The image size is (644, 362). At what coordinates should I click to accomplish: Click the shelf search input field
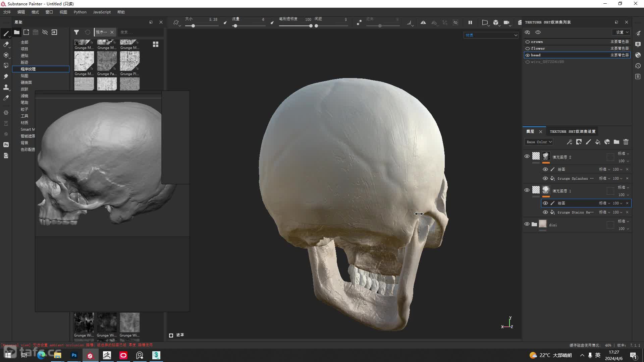point(140,32)
